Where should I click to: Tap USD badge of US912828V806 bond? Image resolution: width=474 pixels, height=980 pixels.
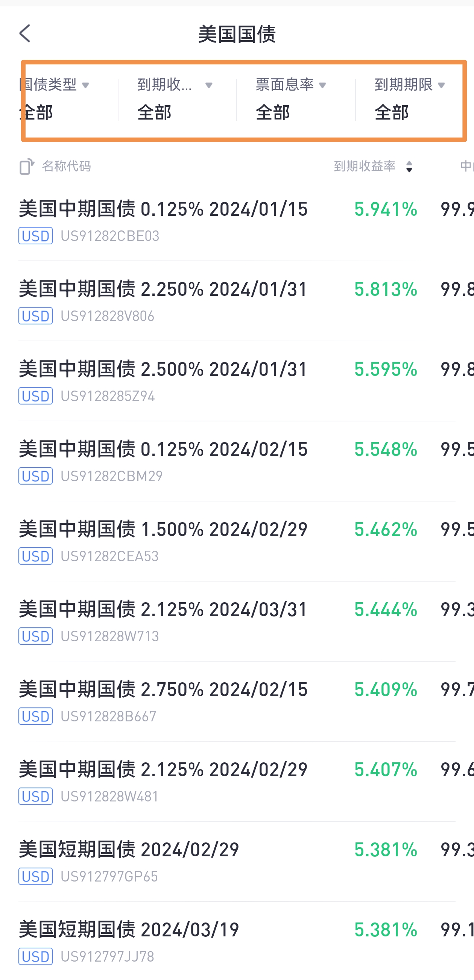pyautogui.click(x=35, y=316)
